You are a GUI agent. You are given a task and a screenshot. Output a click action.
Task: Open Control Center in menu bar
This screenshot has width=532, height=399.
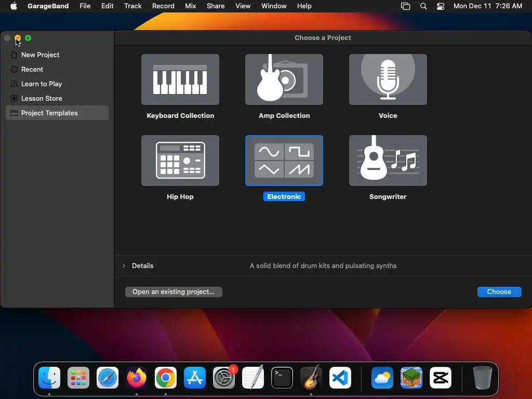click(x=441, y=6)
